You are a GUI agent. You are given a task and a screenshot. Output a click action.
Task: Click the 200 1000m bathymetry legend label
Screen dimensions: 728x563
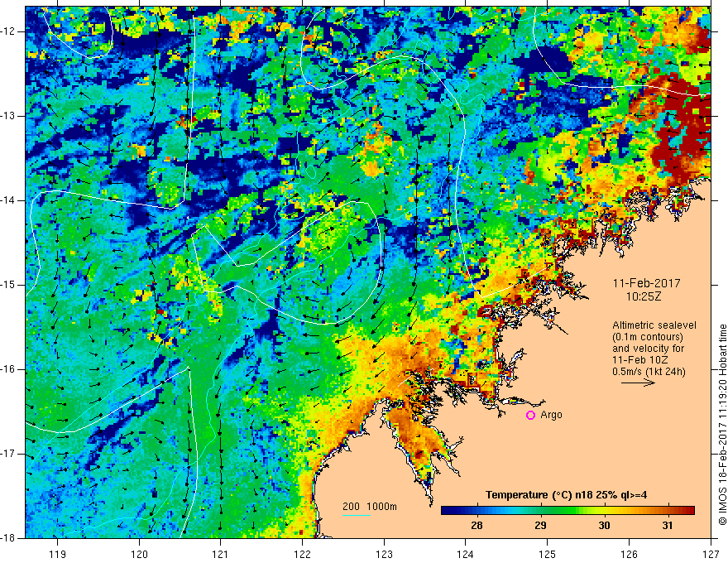pos(370,507)
